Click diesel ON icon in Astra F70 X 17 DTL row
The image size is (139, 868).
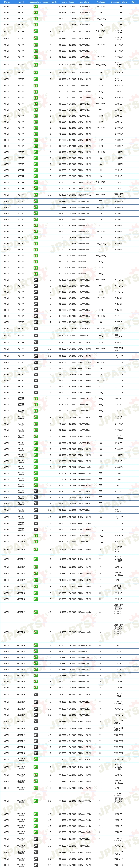coord(35,292)
